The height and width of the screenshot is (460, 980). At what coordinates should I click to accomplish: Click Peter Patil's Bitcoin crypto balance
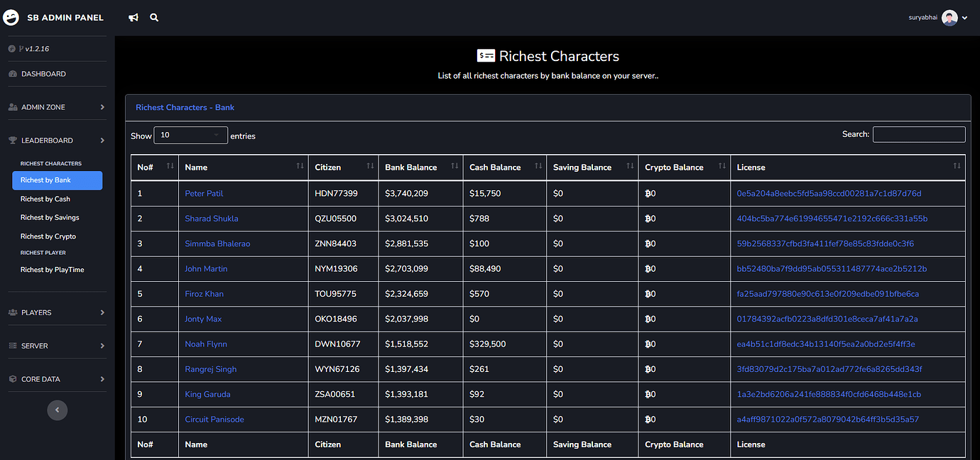point(650,194)
